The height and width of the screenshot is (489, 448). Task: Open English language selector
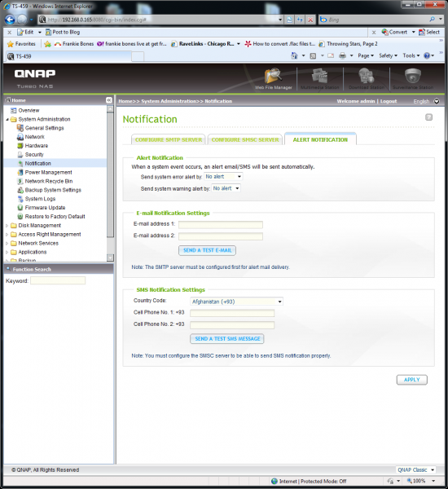pyautogui.click(x=426, y=101)
